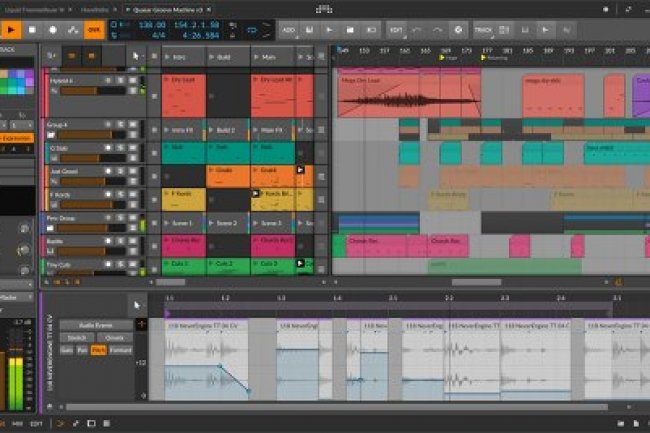Open the ADD menu in toolbar
650x433 pixels.
[x=288, y=30]
